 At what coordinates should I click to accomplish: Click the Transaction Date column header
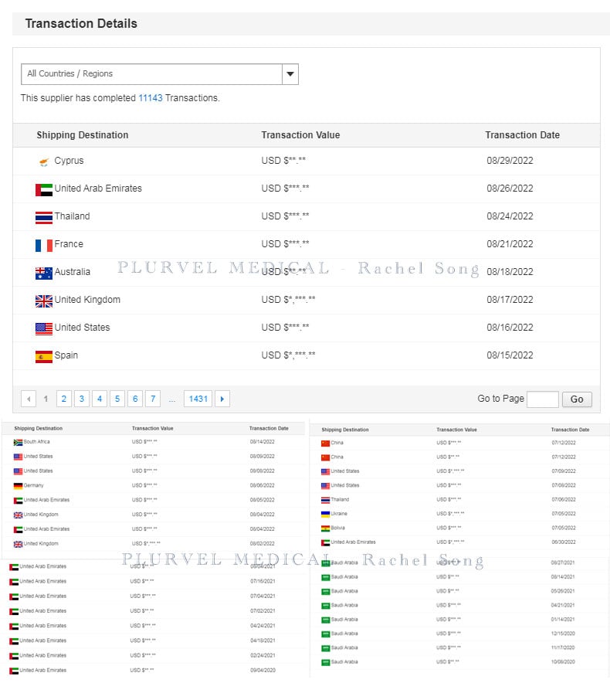coord(523,134)
